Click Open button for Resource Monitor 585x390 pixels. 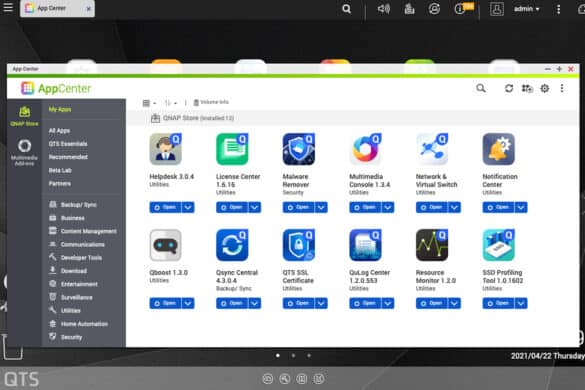432,303
